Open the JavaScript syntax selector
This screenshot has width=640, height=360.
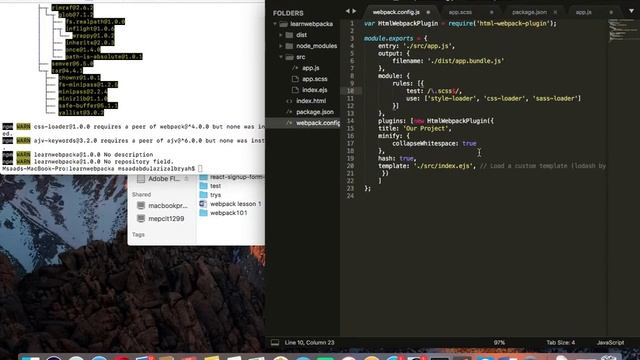coord(610,343)
